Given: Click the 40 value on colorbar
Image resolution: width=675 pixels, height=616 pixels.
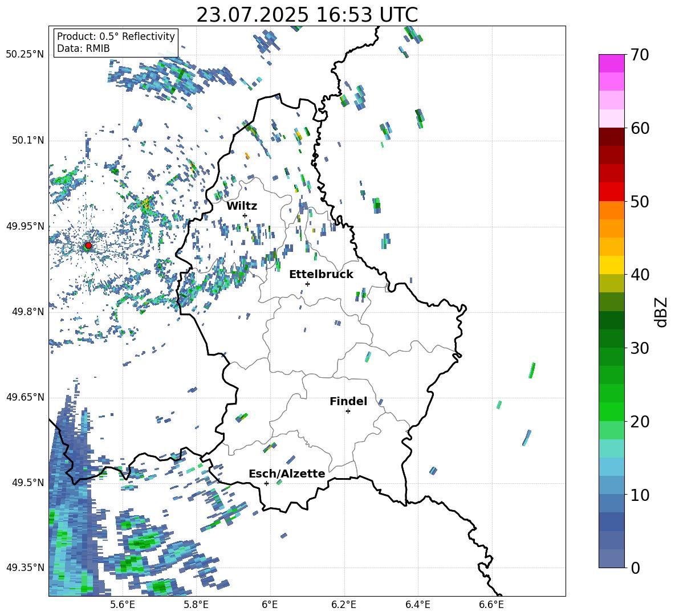Looking at the screenshot, I should (639, 275).
